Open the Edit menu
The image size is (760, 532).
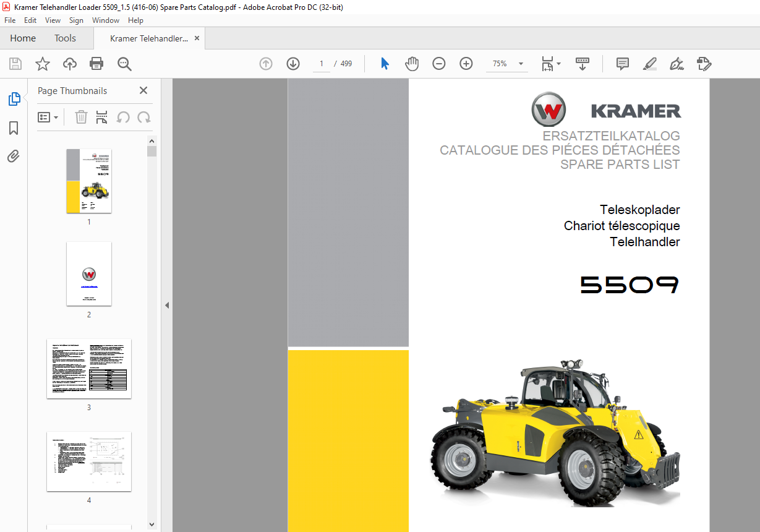pos(30,20)
